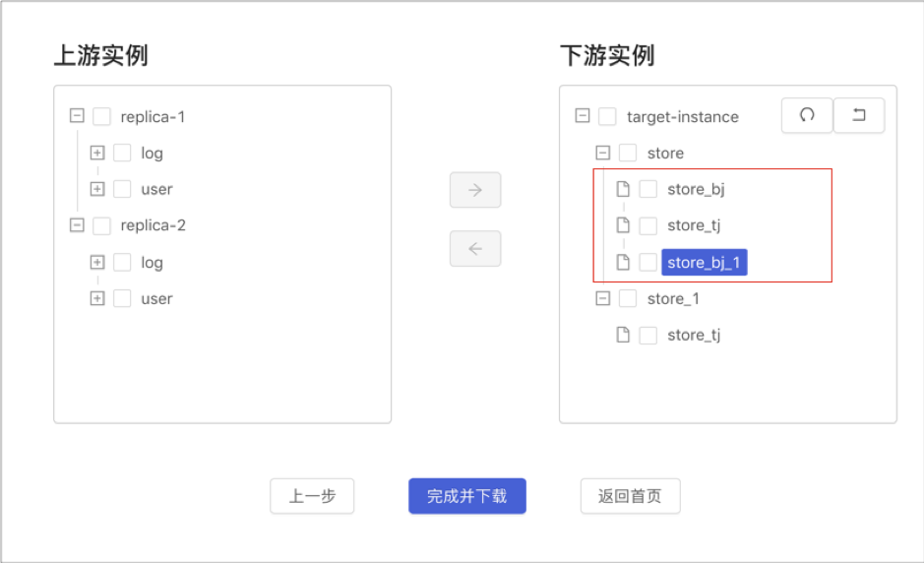Collapse the replica-1 tree node
Image resolution: width=924 pixels, height=563 pixels.
(x=77, y=115)
